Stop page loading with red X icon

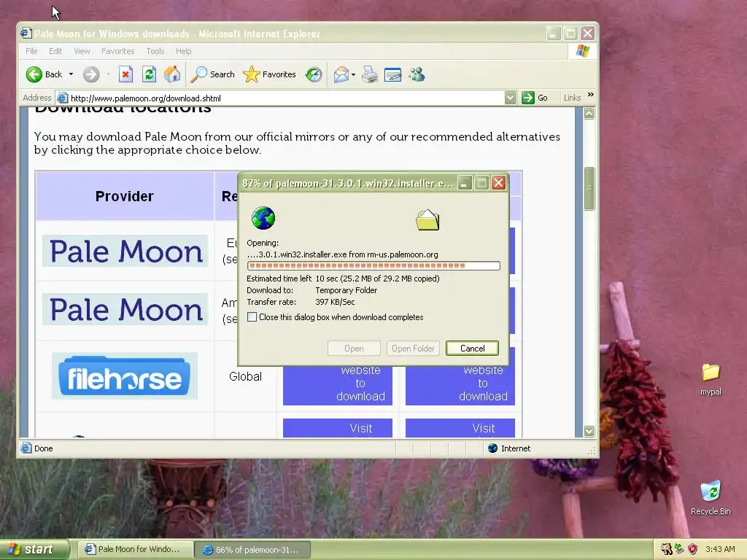tap(125, 74)
